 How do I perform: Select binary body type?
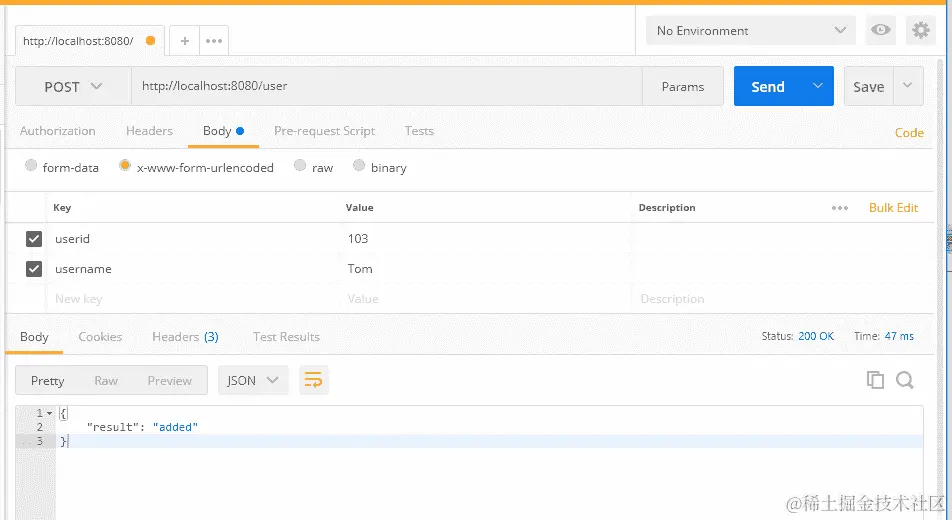click(359, 165)
